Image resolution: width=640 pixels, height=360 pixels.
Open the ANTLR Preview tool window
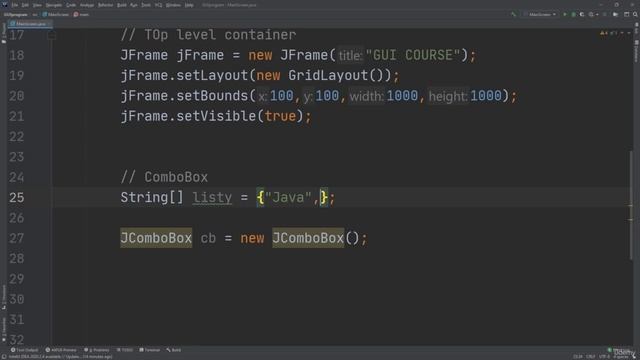pos(61,350)
